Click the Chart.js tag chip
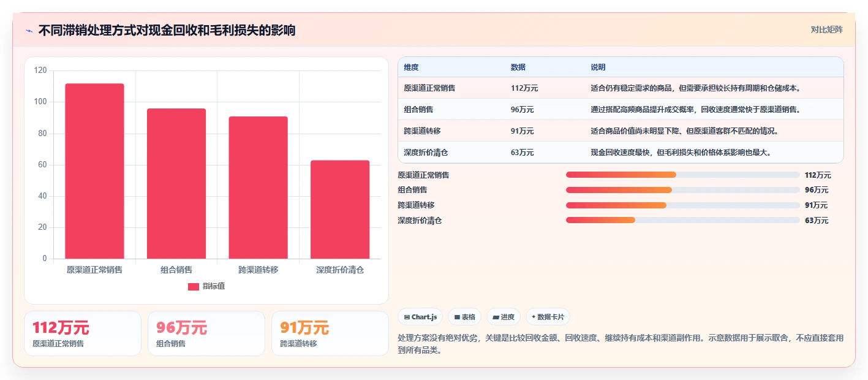 pos(420,317)
